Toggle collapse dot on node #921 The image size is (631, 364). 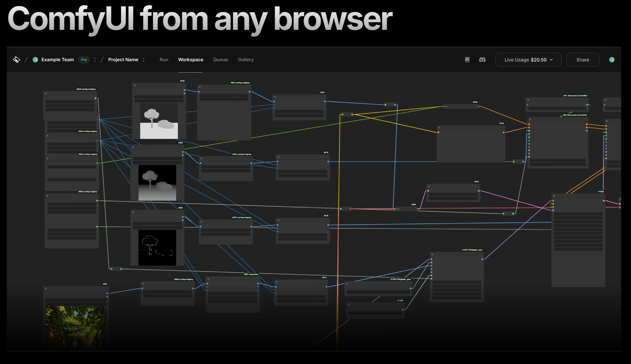click(275, 97)
